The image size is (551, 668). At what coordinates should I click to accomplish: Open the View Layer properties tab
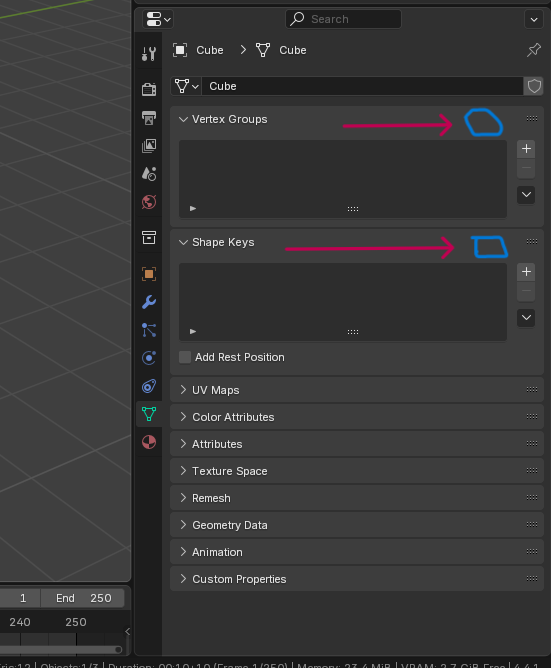click(149, 146)
